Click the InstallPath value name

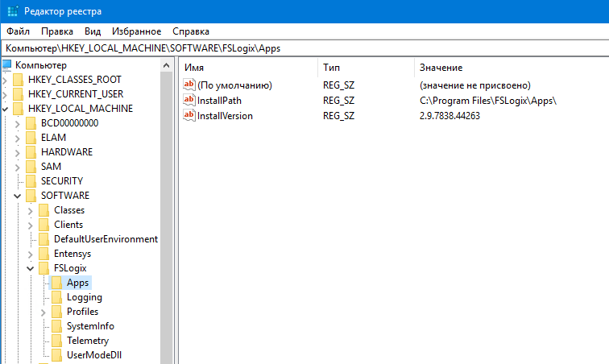219,101
